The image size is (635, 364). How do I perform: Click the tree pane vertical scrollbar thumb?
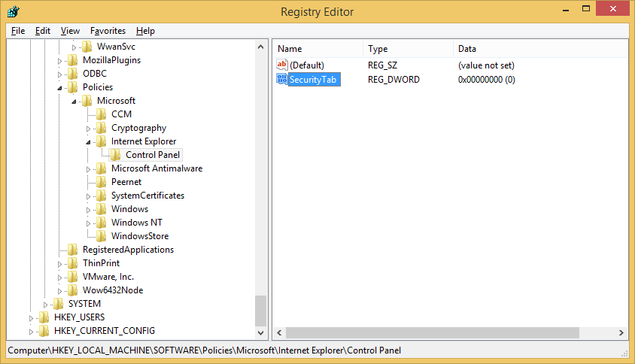click(x=261, y=310)
